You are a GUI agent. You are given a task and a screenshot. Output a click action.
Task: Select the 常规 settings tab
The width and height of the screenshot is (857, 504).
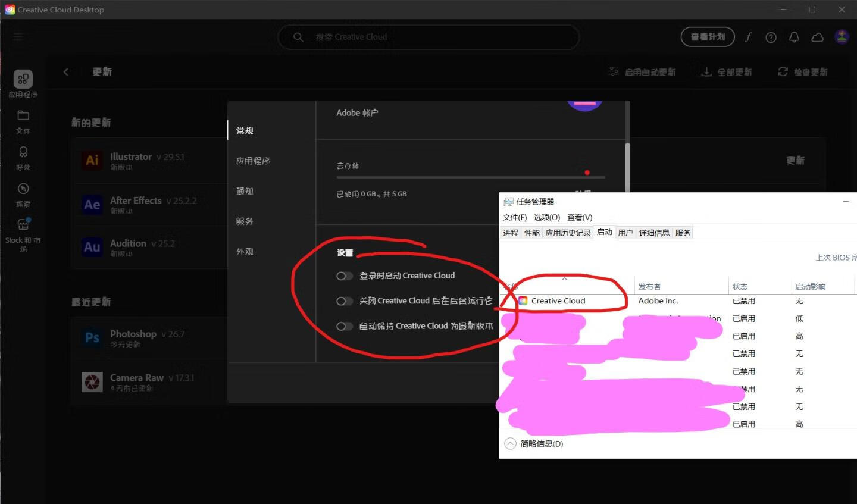245,130
